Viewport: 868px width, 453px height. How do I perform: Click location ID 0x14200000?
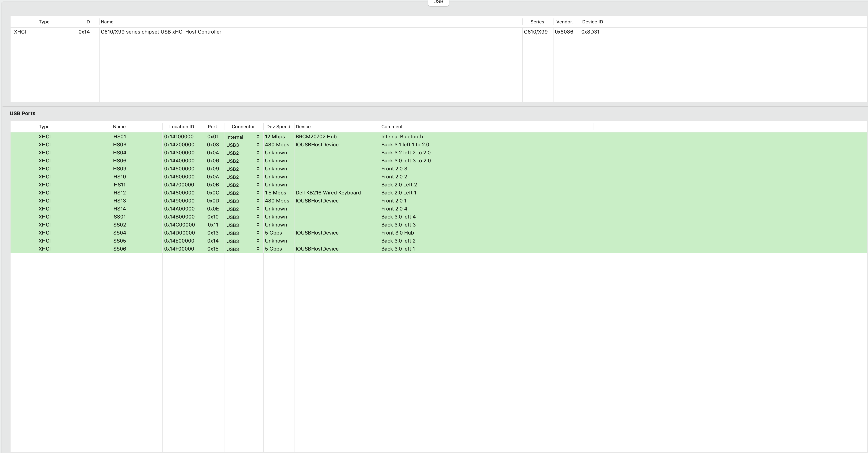(179, 145)
